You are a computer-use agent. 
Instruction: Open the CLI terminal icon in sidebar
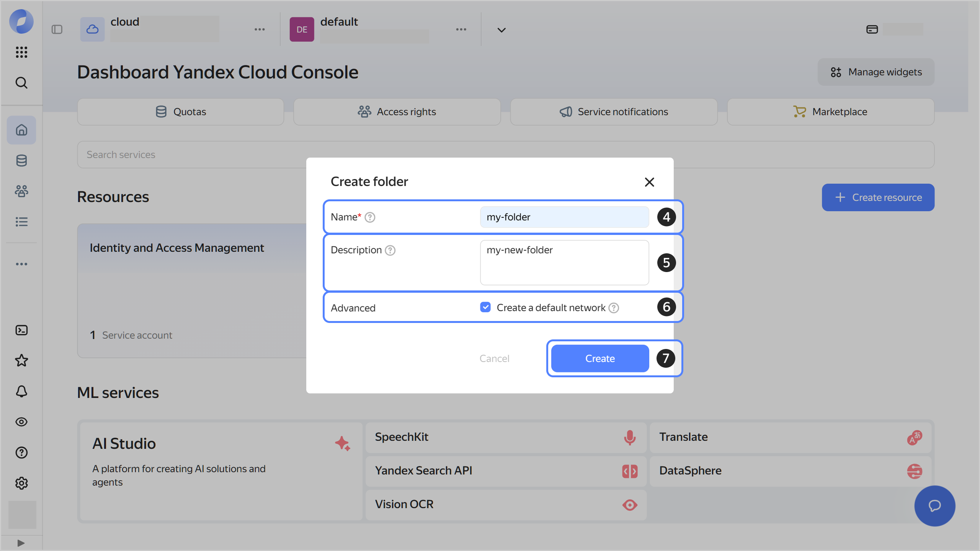click(x=21, y=330)
